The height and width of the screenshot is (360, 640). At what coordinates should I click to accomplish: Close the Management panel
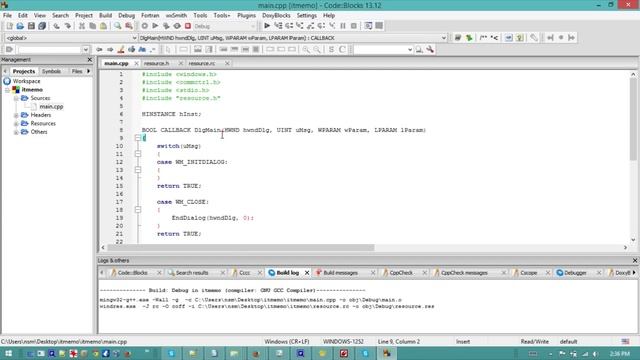coord(90,60)
